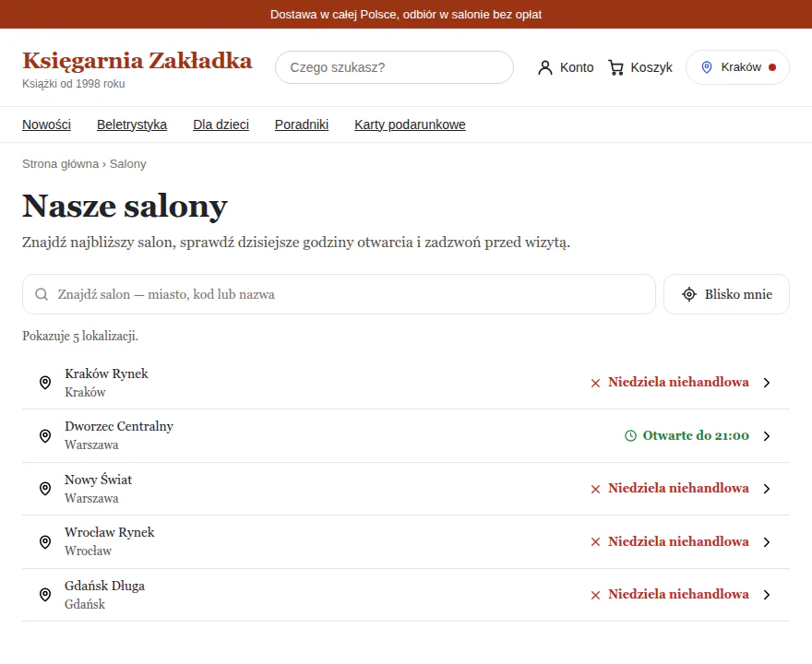Image resolution: width=812 pixels, height=664 pixels.
Task: Click Niedziela niehandlowa in Nowy Świat row
Action: pyautogui.click(x=678, y=489)
